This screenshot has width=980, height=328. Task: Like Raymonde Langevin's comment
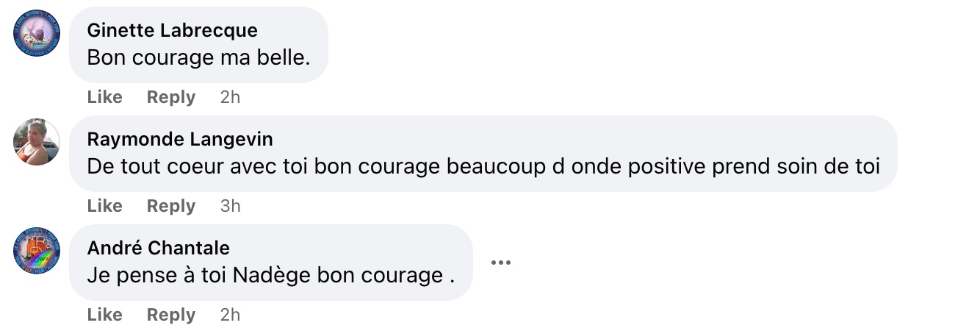(x=104, y=206)
